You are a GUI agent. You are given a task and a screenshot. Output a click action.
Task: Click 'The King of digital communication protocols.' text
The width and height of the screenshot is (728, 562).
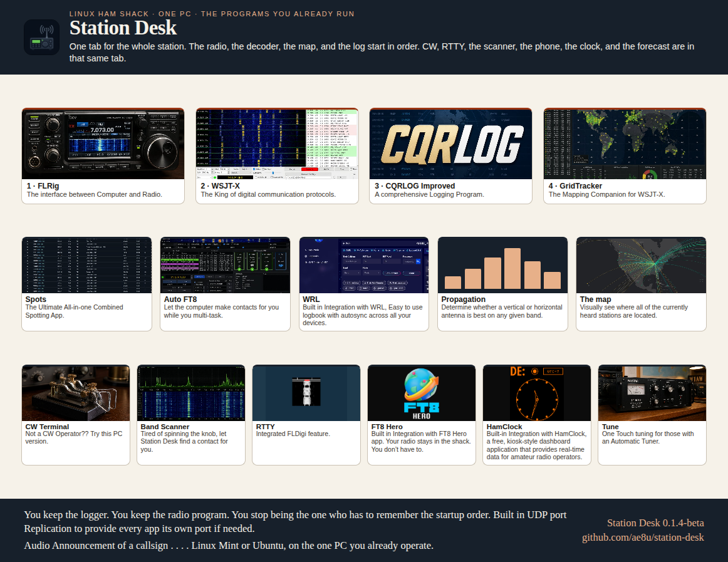pyautogui.click(x=268, y=195)
